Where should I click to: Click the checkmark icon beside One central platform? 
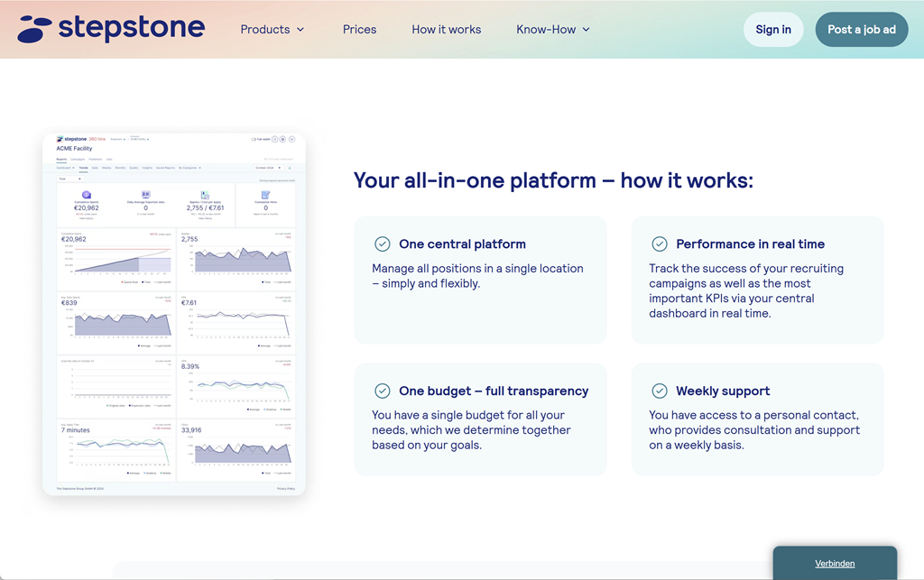[383, 244]
